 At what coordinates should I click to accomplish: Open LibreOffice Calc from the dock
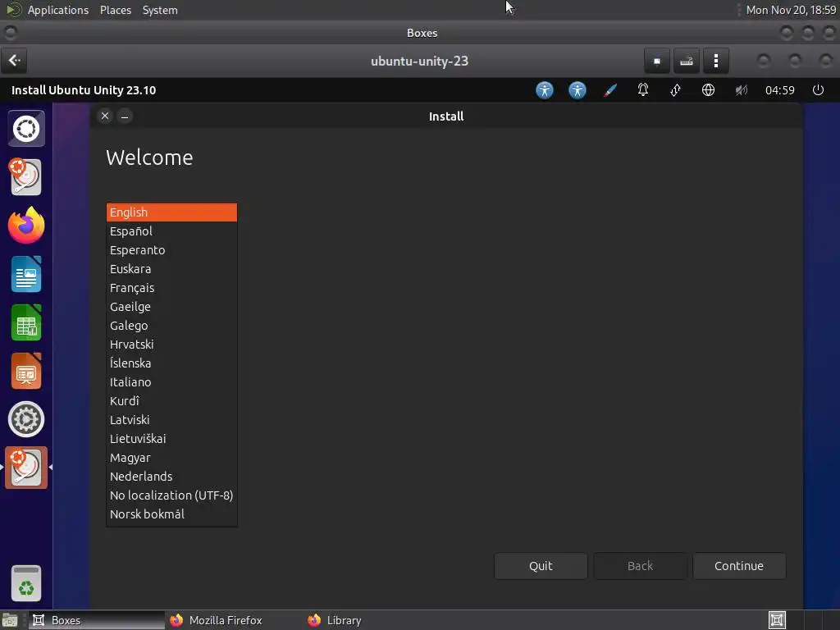[x=26, y=322]
